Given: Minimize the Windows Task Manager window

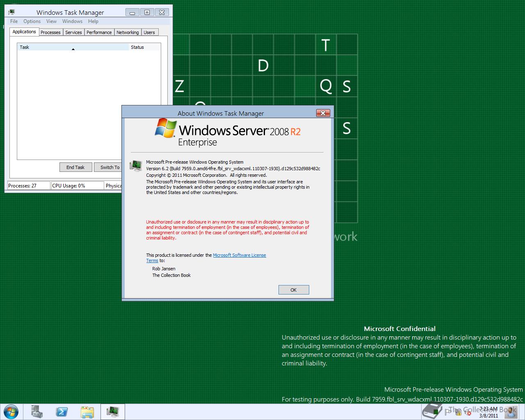Looking at the screenshot, I should point(132,12).
